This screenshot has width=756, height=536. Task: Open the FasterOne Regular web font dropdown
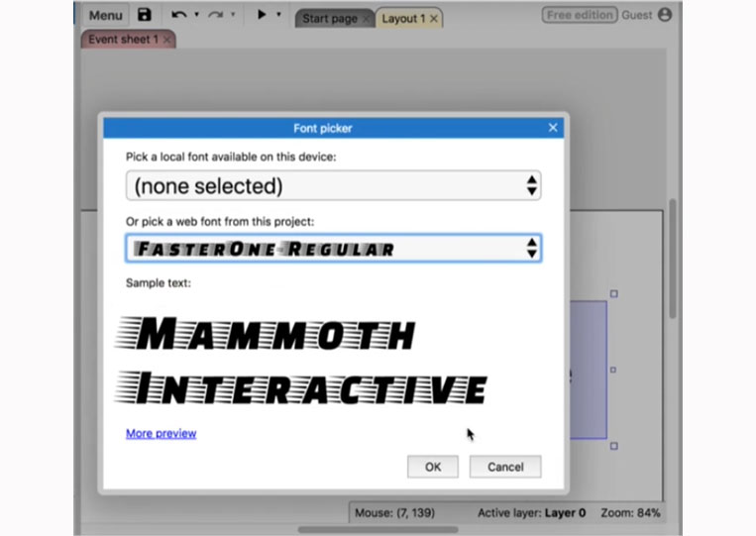333,249
